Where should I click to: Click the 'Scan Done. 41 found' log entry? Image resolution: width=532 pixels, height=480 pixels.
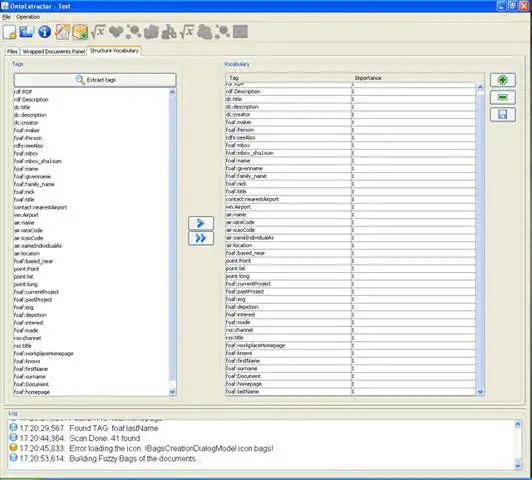(104, 438)
